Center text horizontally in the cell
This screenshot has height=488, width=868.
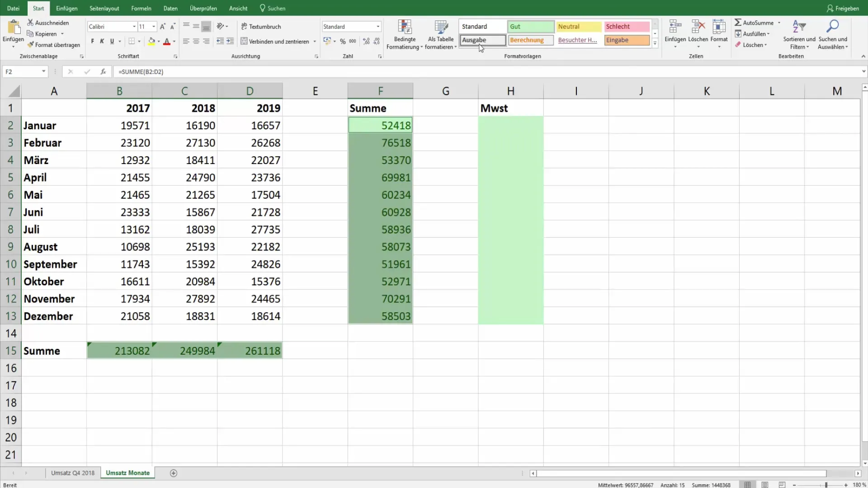coord(196,41)
